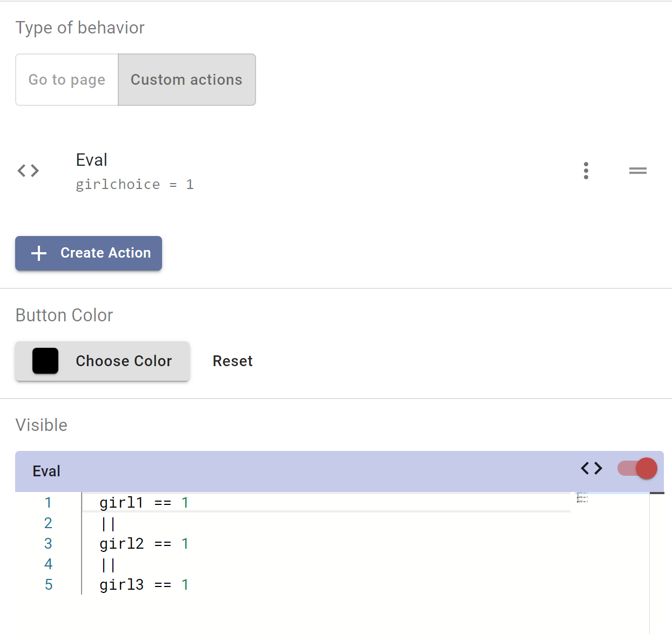Click the code brackets icon beside Eval action
Image resolution: width=672 pixels, height=634 pixels.
pyautogui.click(x=28, y=171)
